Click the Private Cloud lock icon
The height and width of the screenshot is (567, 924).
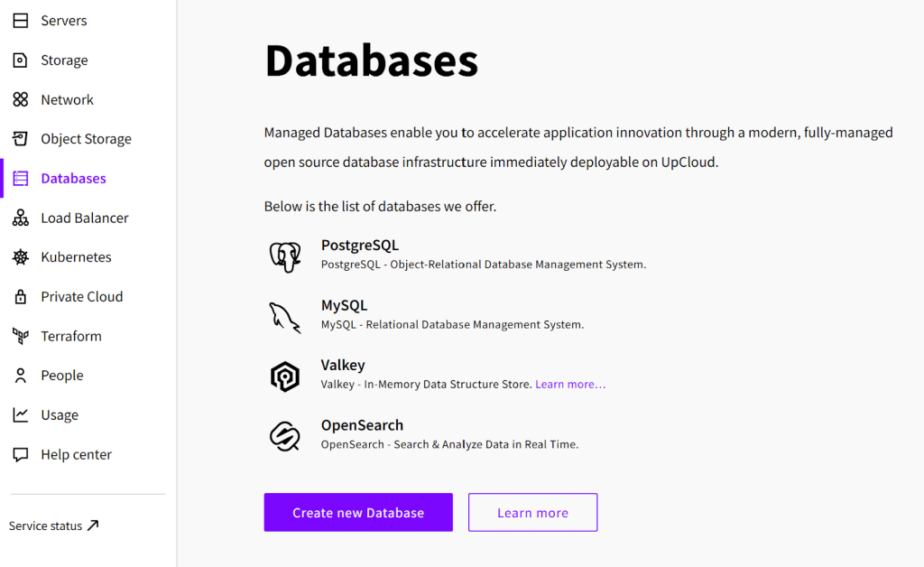point(21,296)
